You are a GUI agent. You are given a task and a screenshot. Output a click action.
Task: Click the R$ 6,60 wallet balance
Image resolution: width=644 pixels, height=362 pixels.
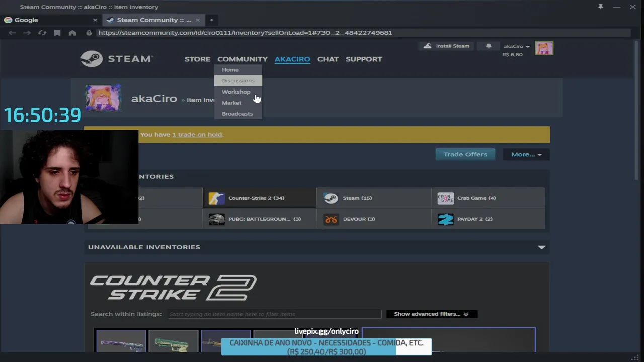512,55
